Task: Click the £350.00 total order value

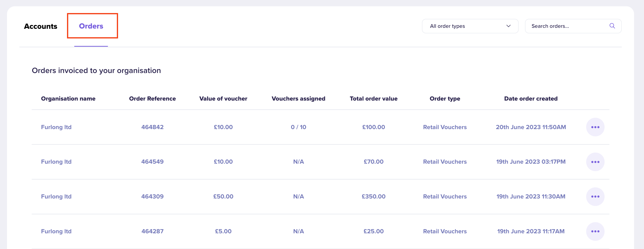Action: (x=374, y=197)
